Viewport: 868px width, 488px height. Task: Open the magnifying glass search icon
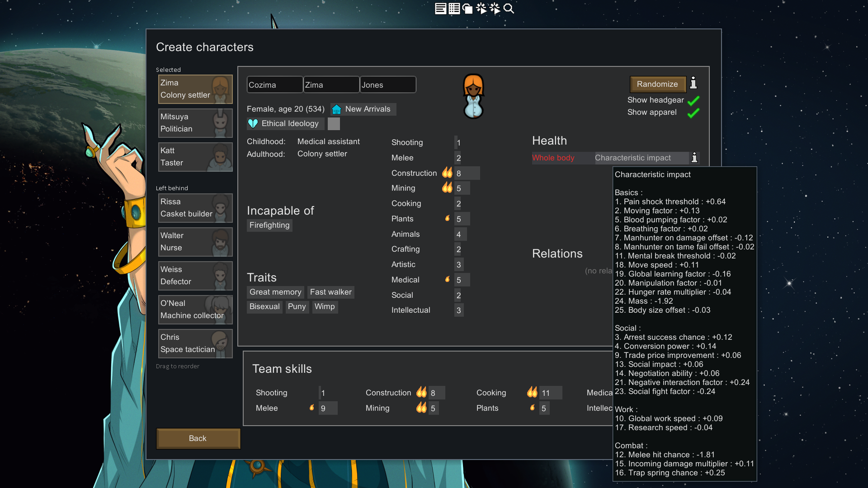coord(509,9)
